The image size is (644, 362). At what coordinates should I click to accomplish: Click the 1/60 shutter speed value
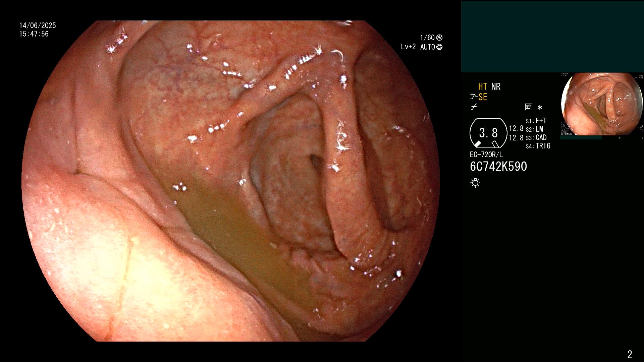click(x=427, y=38)
